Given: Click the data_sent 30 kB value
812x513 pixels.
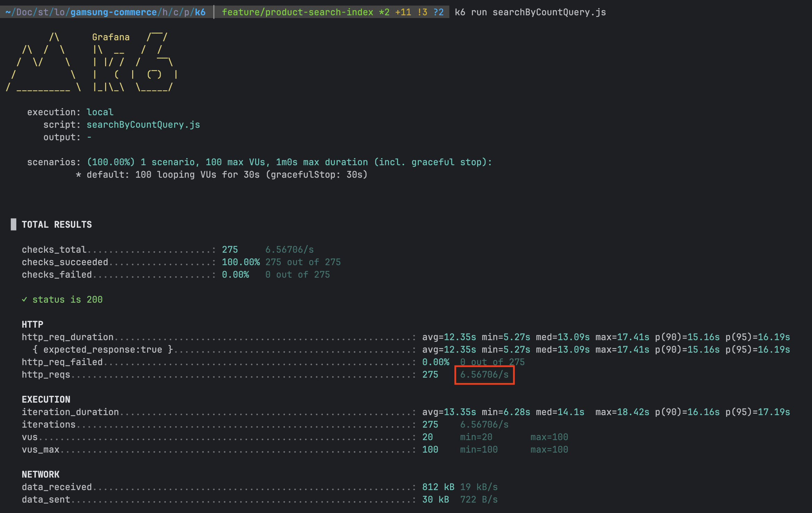Looking at the screenshot, I should click(435, 499).
